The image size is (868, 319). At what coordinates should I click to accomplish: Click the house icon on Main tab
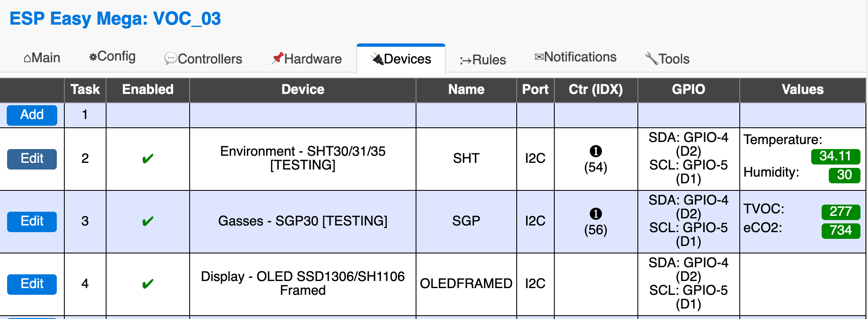[27, 58]
